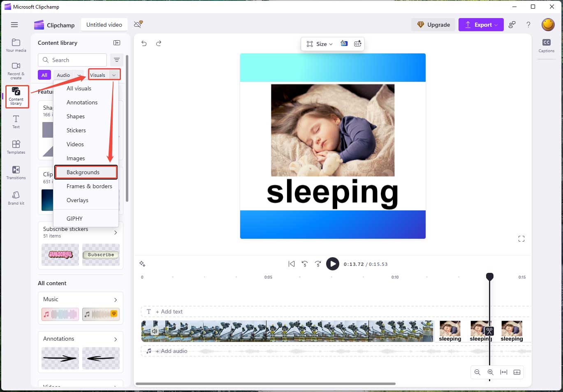
Task: Click the Export button
Action: (x=480, y=25)
